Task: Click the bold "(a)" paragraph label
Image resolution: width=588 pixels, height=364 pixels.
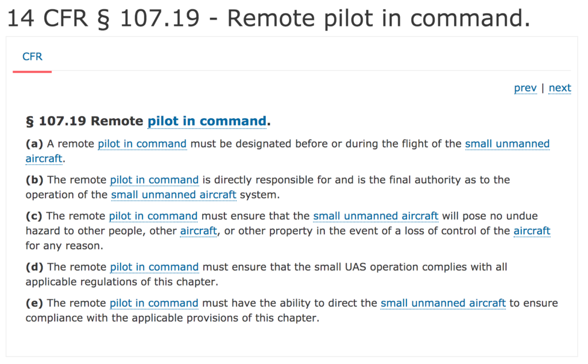Action: pyautogui.click(x=34, y=144)
